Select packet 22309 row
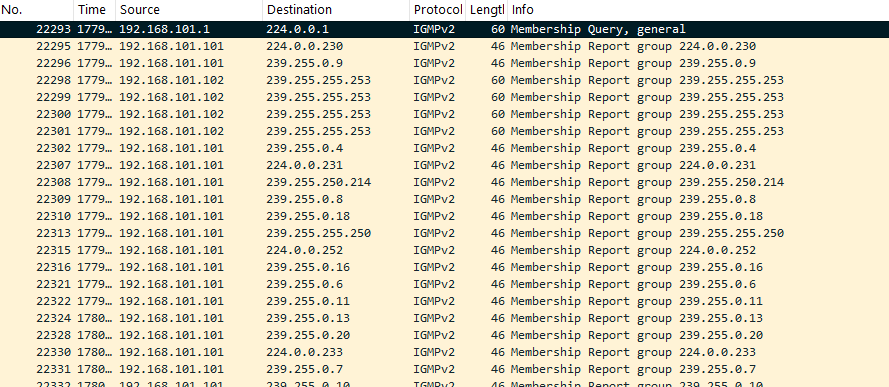 pyautogui.click(x=444, y=199)
